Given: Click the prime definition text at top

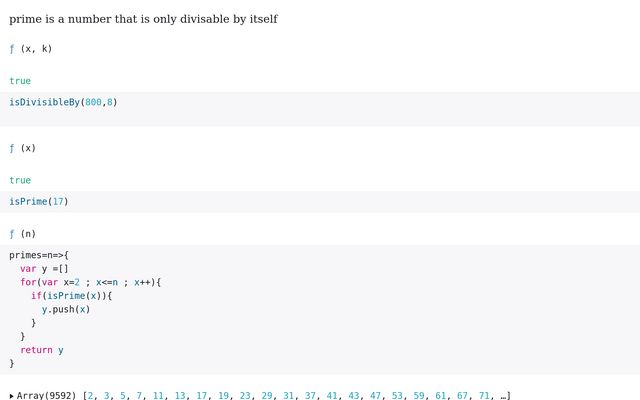Looking at the screenshot, I should tap(143, 19).
